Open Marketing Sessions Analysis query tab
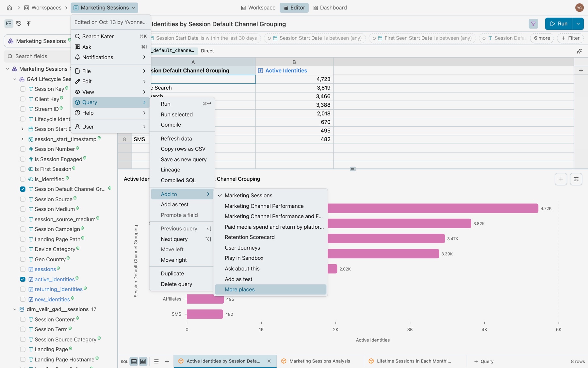Image resolution: width=588 pixels, height=368 pixels. 320,361
